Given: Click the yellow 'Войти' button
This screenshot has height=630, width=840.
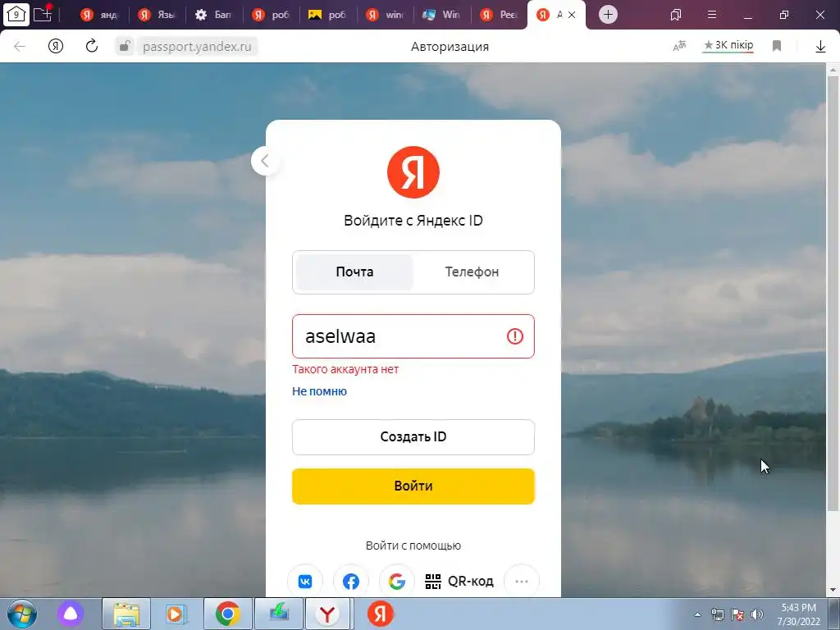Looking at the screenshot, I should pos(413,486).
